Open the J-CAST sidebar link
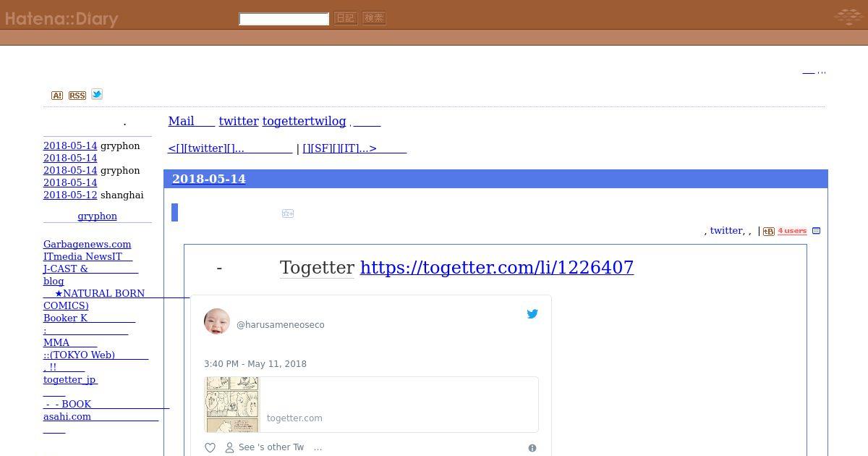Screen dimensions: 868x456 (90, 269)
